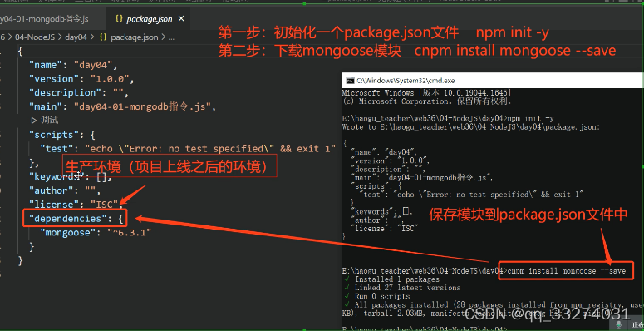
Task: Click the "mongoose": "^6.3.1" line in editor
Action: [x=96, y=232]
